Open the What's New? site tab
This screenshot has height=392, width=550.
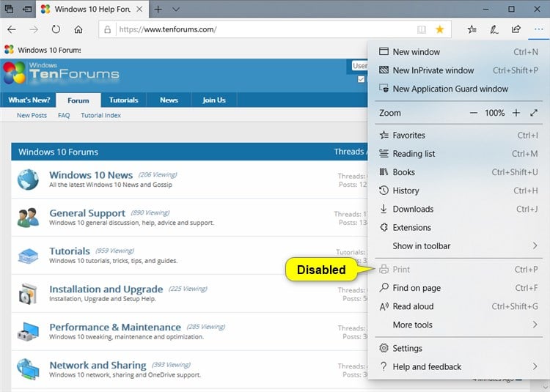[29, 100]
